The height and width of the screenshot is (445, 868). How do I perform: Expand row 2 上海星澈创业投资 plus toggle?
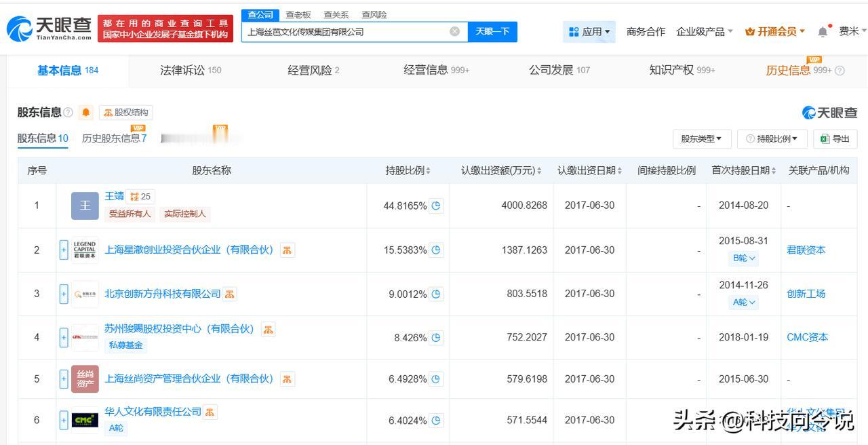(x=64, y=250)
